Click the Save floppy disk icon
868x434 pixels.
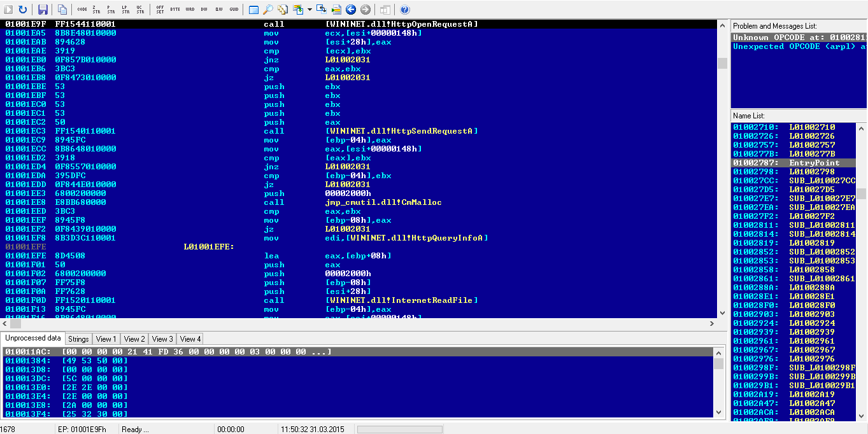pyautogui.click(x=43, y=10)
